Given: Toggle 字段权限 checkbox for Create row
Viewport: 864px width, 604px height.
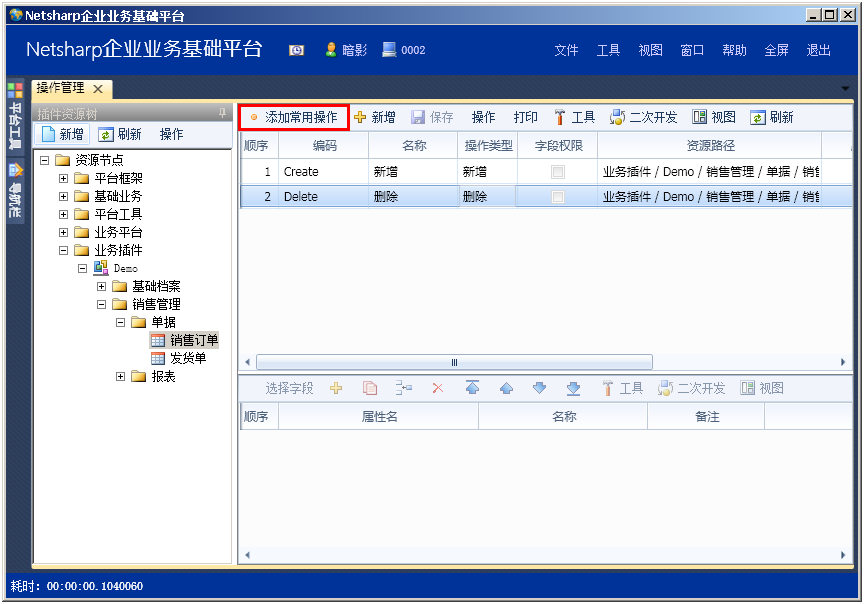Looking at the screenshot, I should point(558,172).
